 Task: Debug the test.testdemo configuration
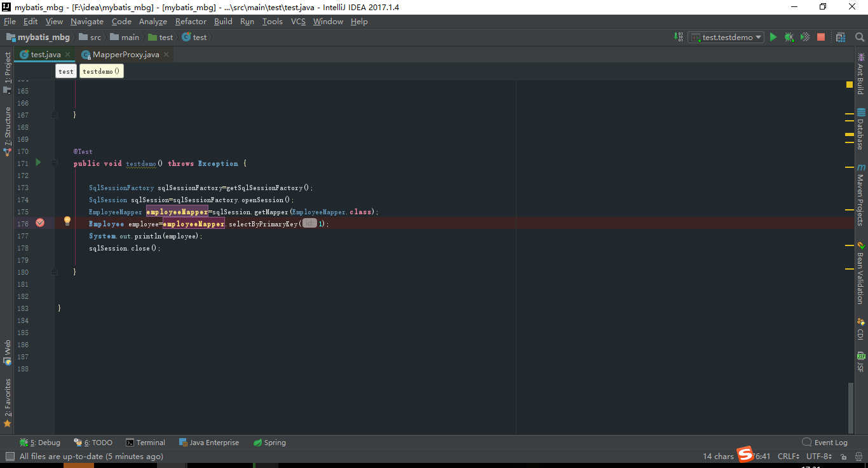(789, 37)
